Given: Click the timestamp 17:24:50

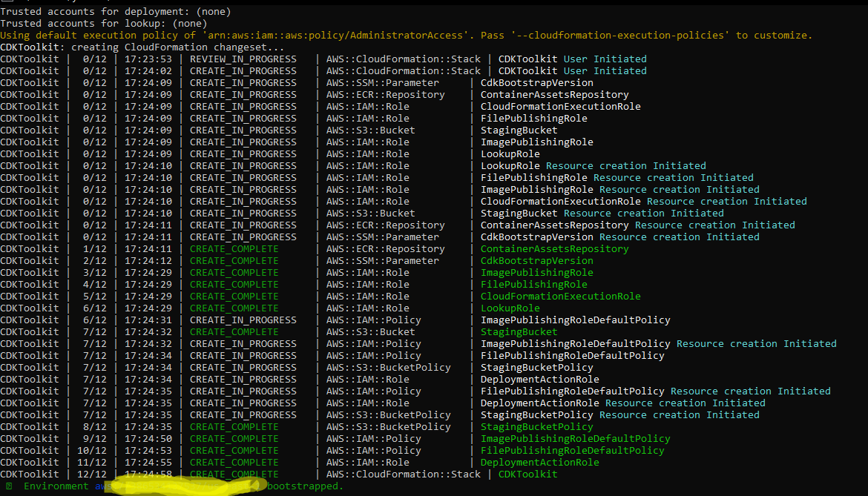Looking at the screenshot, I should click(x=148, y=438).
